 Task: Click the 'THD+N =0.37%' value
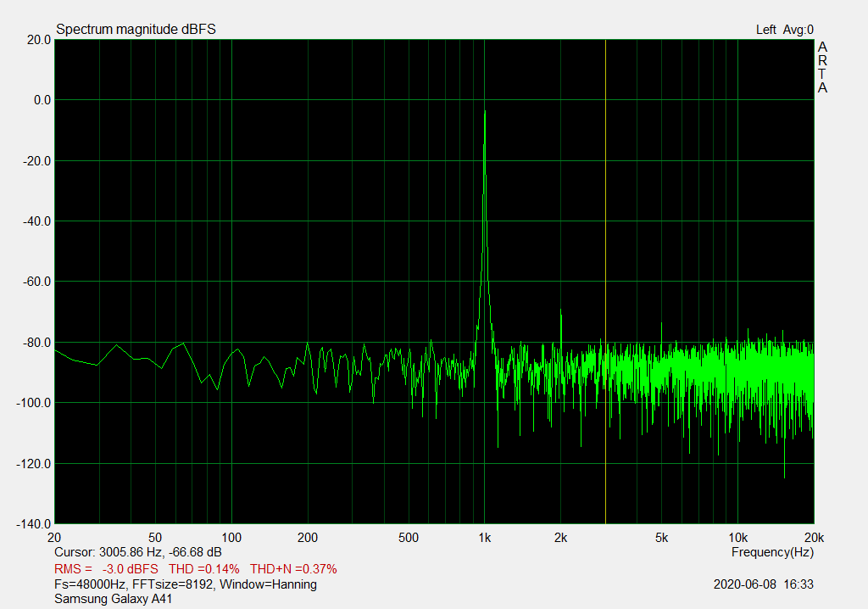point(293,569)
